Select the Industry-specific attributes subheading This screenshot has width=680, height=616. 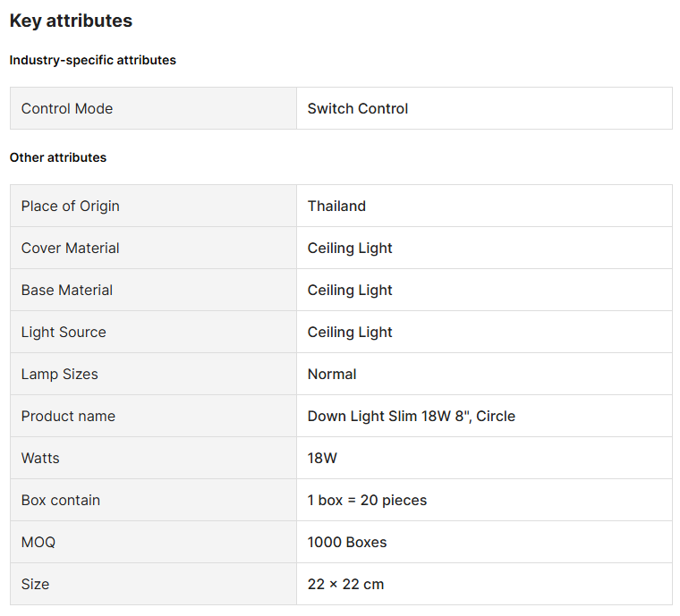[93, 60]
